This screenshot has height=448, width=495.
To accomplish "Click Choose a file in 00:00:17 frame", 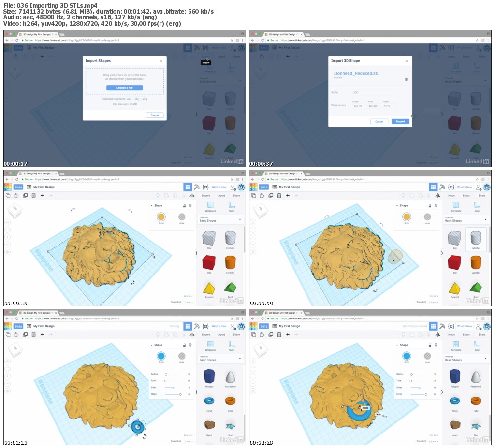I will pos(124,88).
